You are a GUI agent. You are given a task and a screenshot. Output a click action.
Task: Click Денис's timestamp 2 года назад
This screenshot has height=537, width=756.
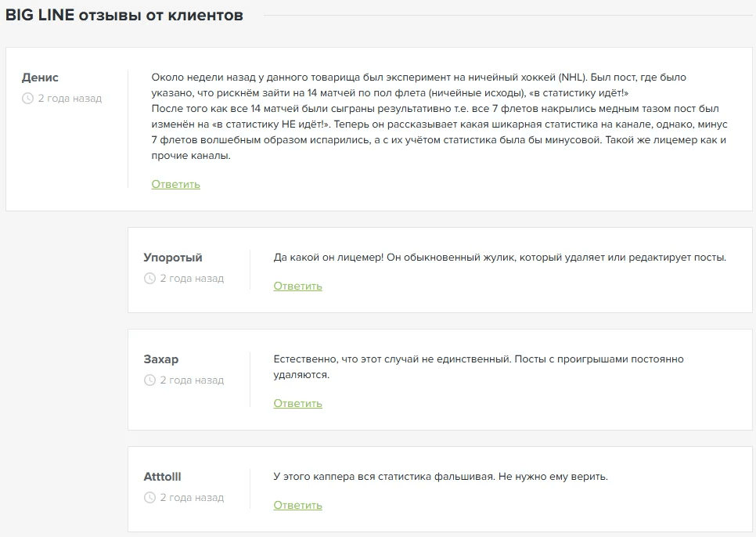click(70, 99)
